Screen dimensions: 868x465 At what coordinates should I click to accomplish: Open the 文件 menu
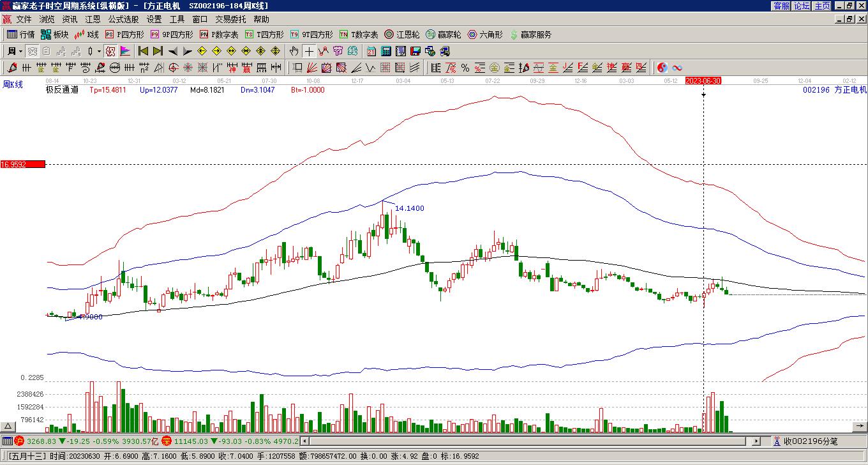click(x=24, y=20)
